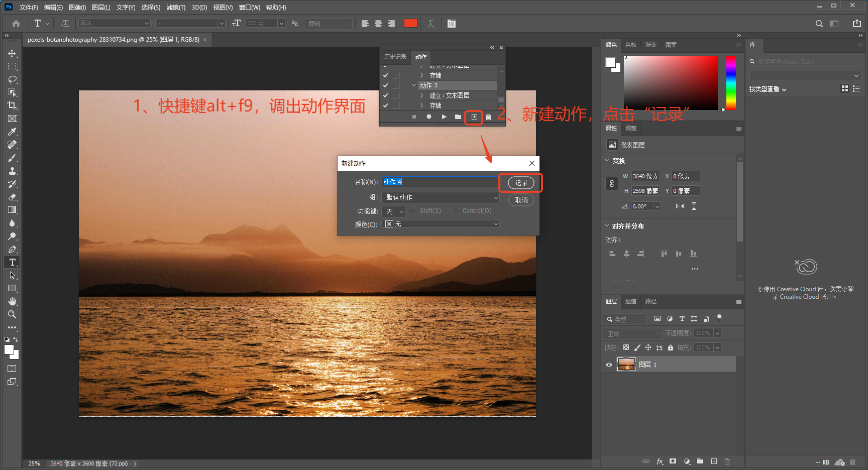Delete layer with Layers panel trash icon
Screen dimensions: 868x470
727,461
